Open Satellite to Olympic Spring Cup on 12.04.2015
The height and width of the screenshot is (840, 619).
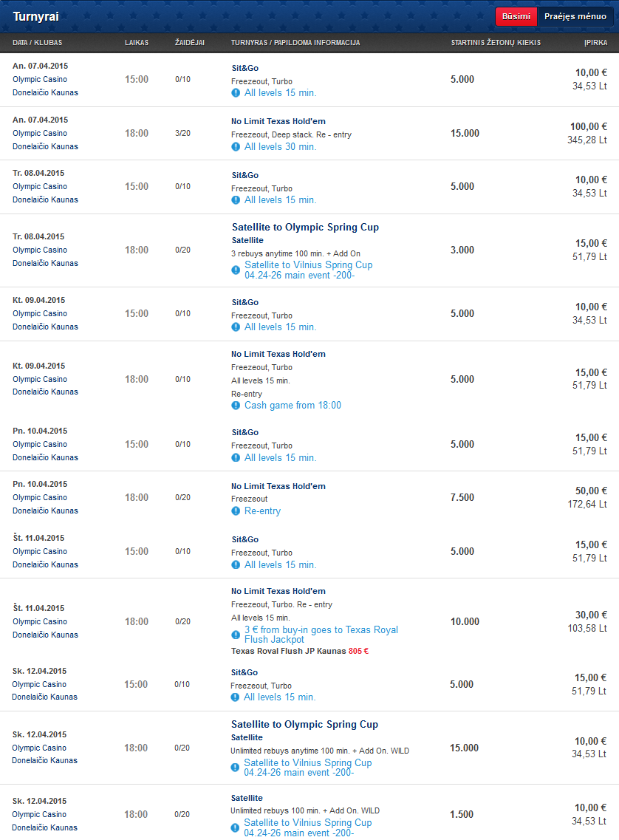[304, 724]
